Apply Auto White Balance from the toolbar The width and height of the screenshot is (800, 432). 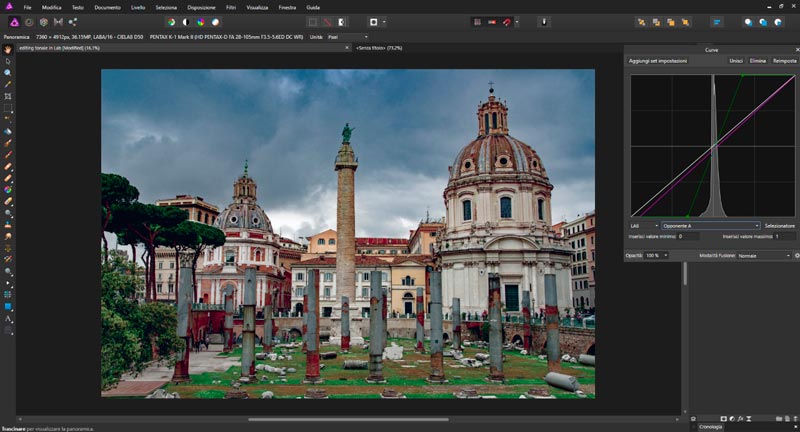point(215,22)
